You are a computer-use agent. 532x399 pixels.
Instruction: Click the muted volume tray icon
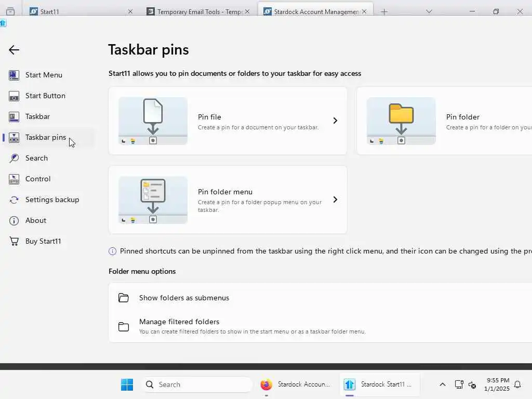472,385
